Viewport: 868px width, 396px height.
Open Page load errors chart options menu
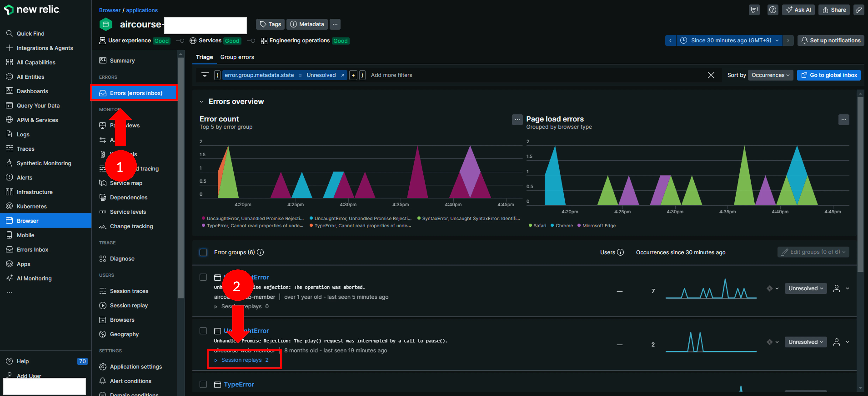(x=844, y=119)
